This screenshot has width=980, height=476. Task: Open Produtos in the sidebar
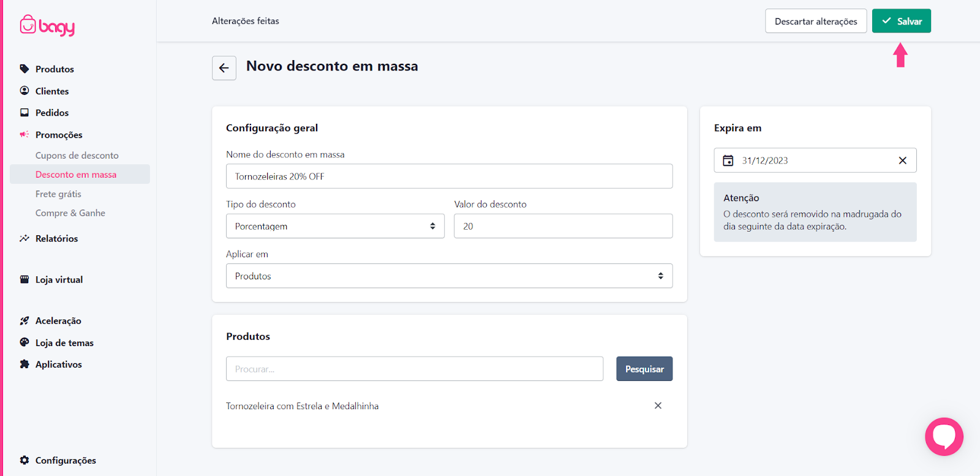click(x=55, y=69)
